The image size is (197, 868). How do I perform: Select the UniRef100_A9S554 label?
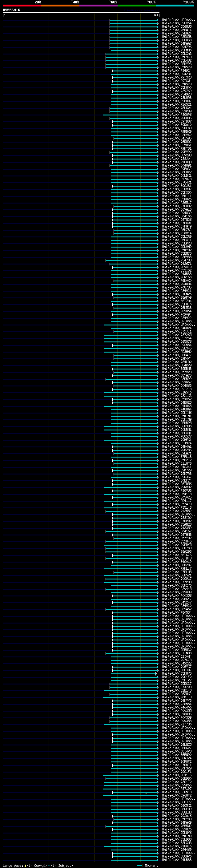point(177,345)
